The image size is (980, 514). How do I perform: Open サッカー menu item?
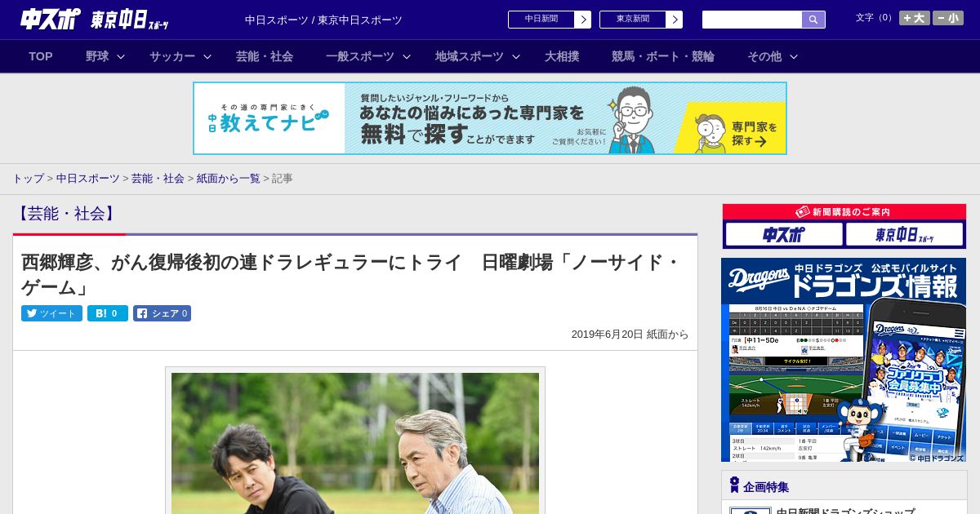point(172,56)
